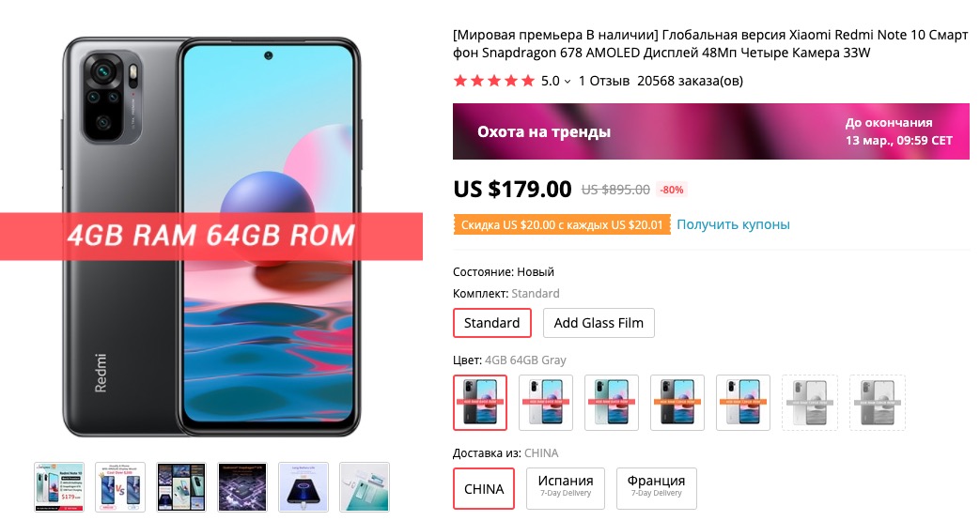This screenshot has width=980, height=521.
Task: Pick the green phone color variant
Action: point(612,403)
